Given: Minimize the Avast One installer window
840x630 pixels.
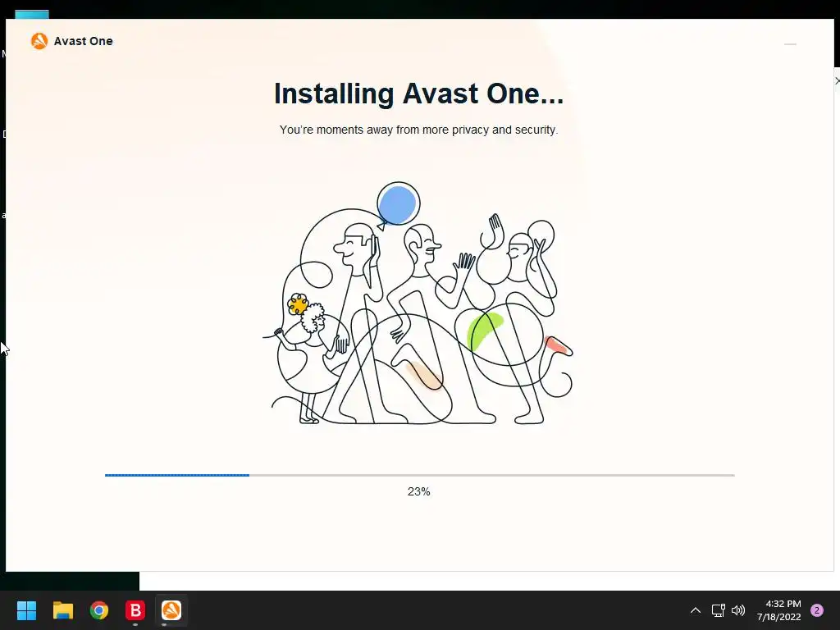Looking at the screenshot, I should [x=790, y=44].
